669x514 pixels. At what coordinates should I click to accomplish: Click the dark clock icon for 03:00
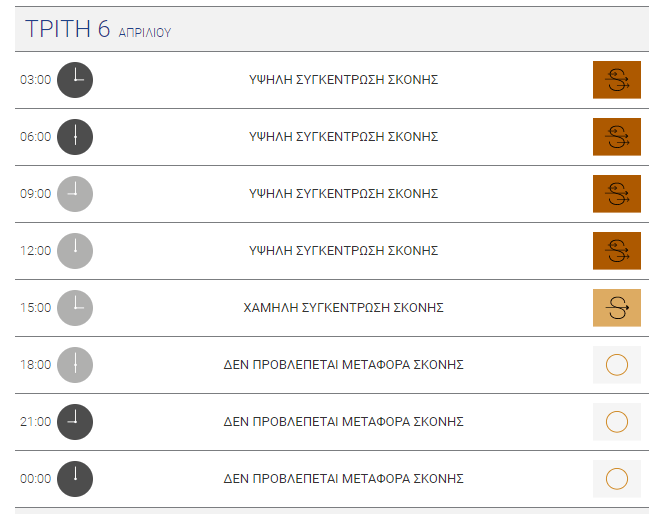pos(75,80)
